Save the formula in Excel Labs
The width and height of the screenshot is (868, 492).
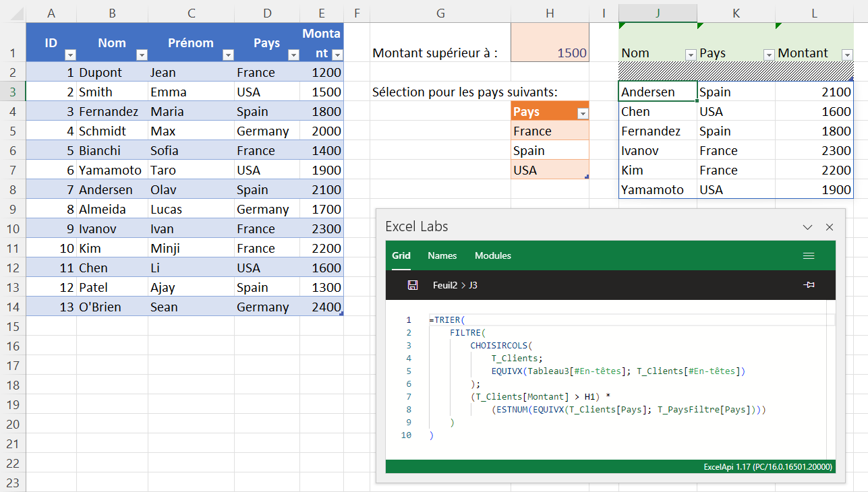pyautogui.click(x=413, y=286)
